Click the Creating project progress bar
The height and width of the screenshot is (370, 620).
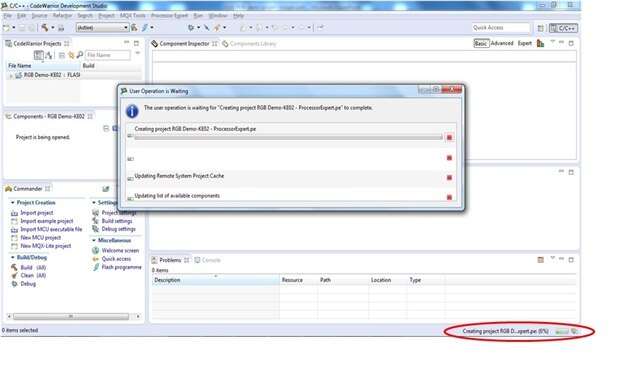288,137
